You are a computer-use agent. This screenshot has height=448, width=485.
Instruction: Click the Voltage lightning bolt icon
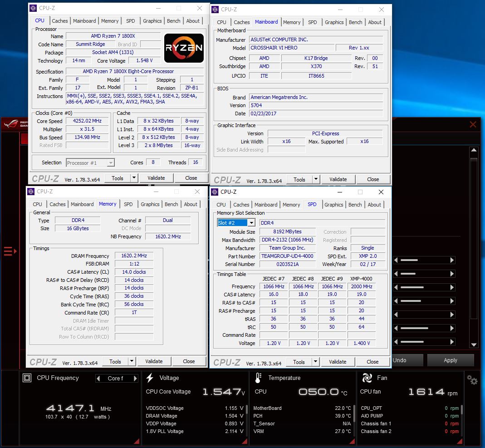click(150, 378)
